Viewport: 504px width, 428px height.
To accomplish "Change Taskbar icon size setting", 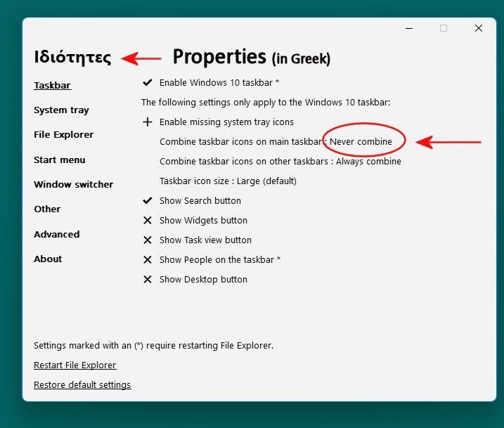I will tap(228, 181).
